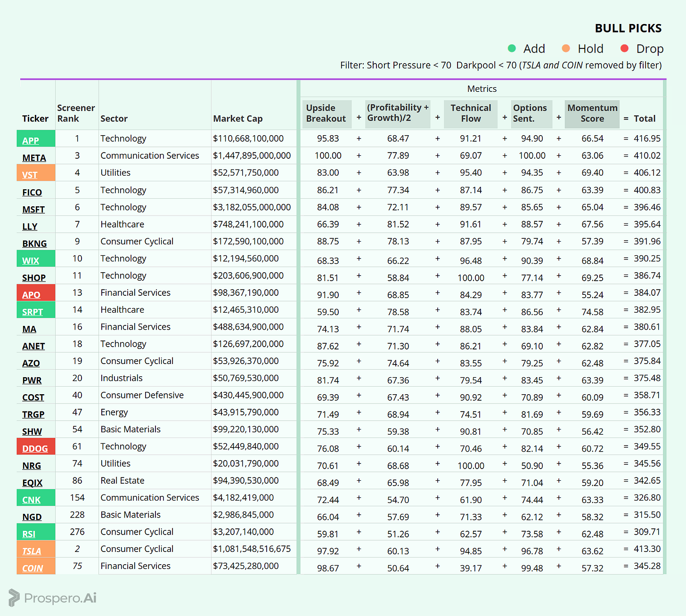Image resolution: width=686 pixels, height=616 pixels.
Task: Open the SHW ticker link
Action: pyautogui.click(x=32, y=431)
